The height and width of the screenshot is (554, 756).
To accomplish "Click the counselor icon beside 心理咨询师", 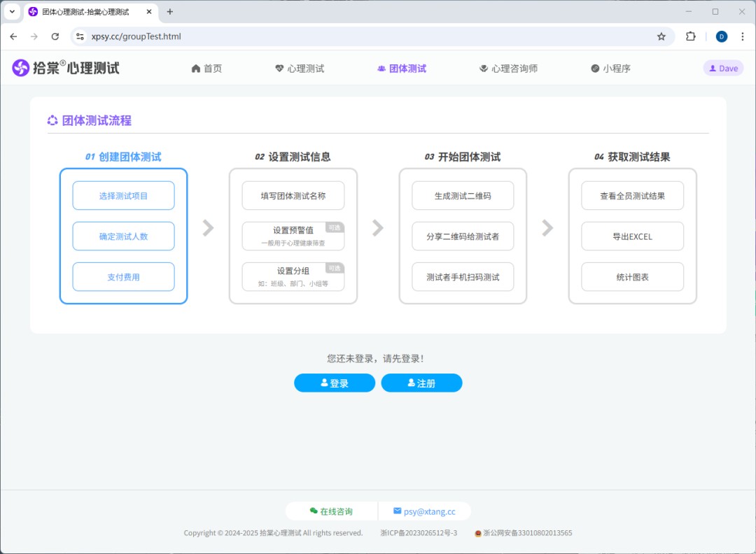I will point(484,69).
